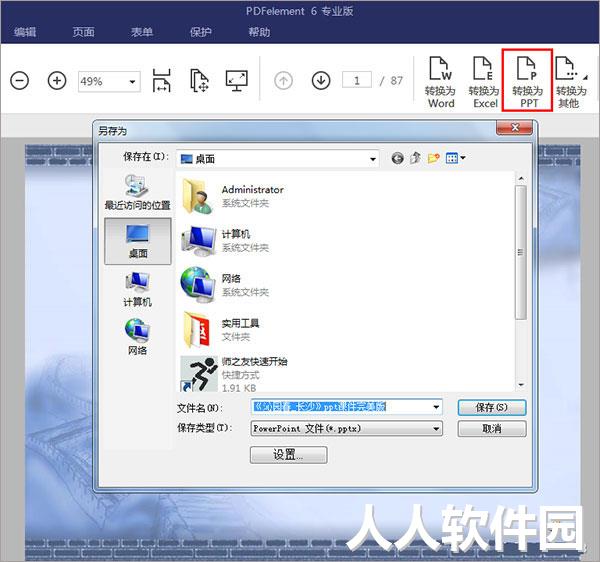
Task: Select 桌面 in the places bar
Action: click(x=138, y=241)
